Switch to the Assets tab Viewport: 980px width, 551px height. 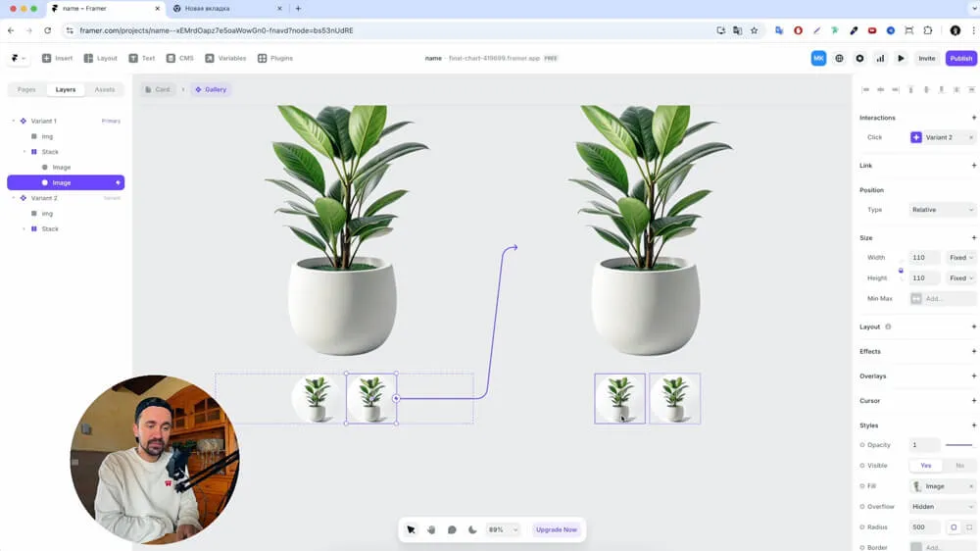click(105, 89)
